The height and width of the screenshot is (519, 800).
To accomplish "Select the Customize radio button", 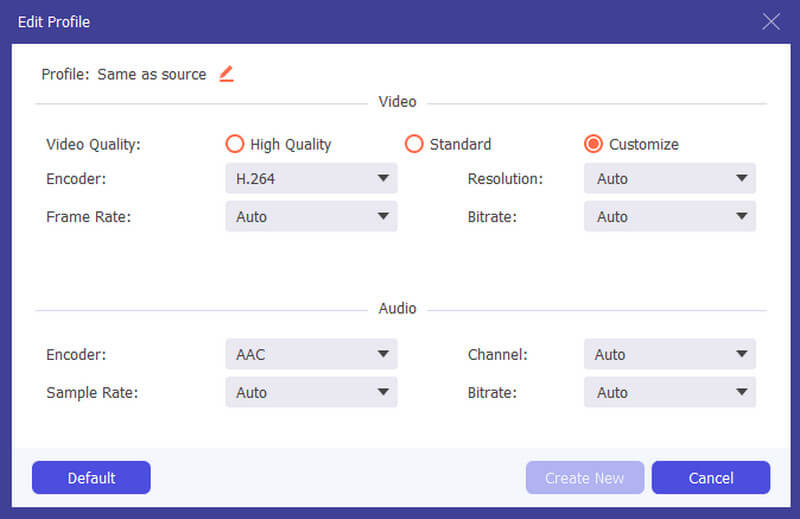I will (x=593, y=144).
